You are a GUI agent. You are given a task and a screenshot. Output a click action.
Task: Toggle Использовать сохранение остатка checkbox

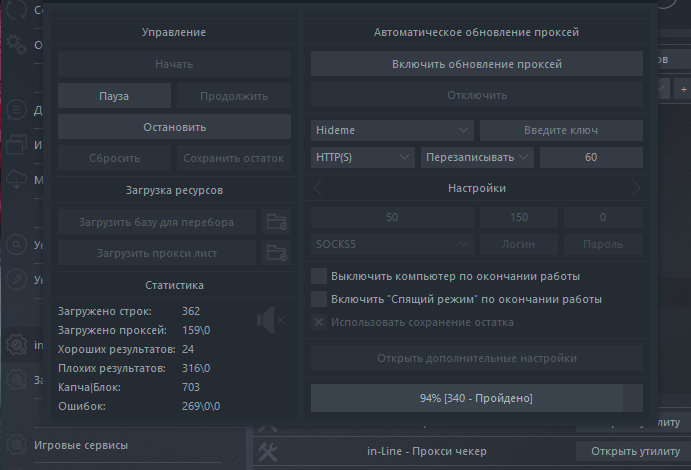[319, 322]
